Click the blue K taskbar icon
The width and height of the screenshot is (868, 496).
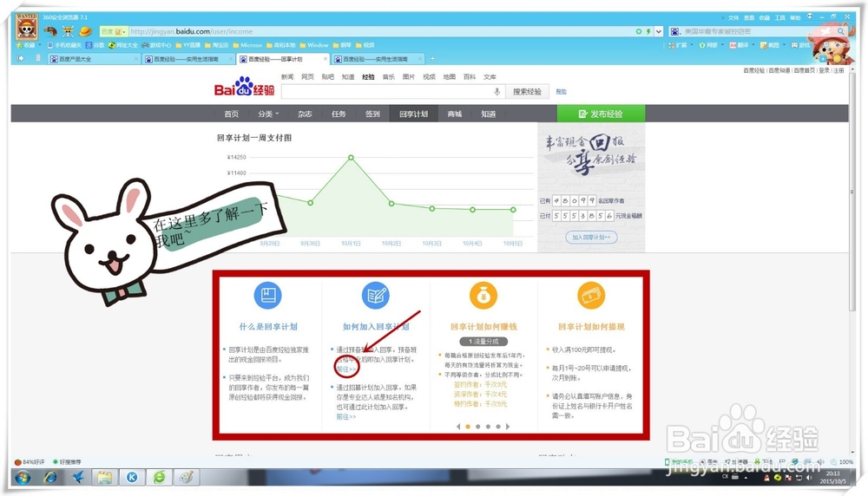coord(132,477)
